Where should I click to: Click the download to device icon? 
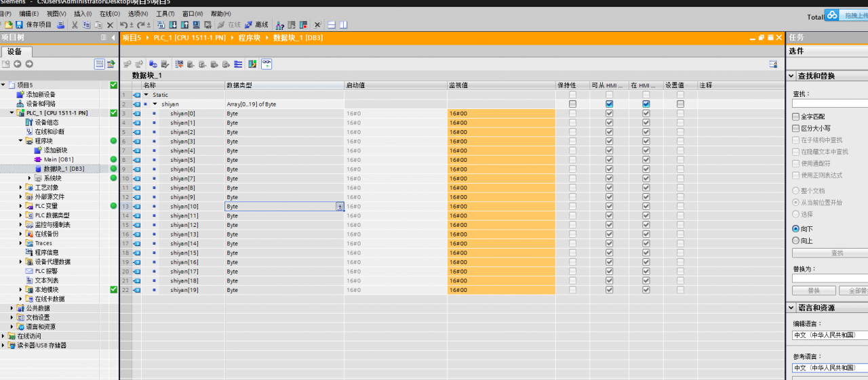173,24
